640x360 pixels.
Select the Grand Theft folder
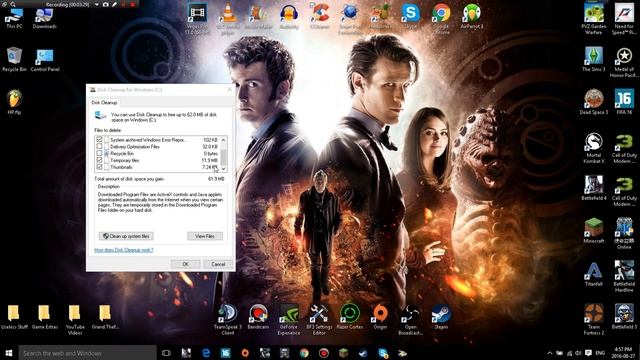coord(105,317)
